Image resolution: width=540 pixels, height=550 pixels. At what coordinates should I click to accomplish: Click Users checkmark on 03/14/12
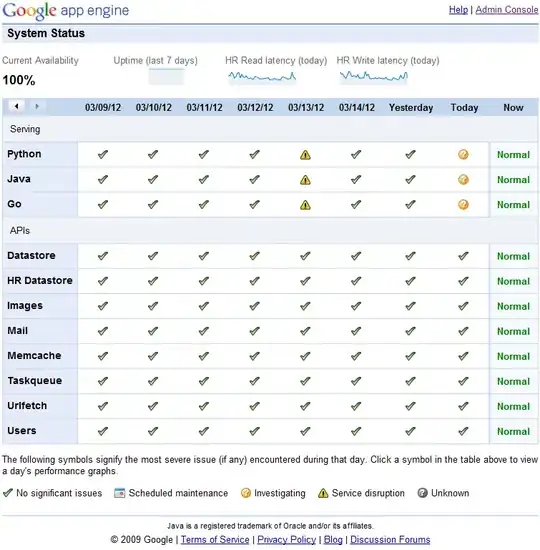(x=356, y=431)
